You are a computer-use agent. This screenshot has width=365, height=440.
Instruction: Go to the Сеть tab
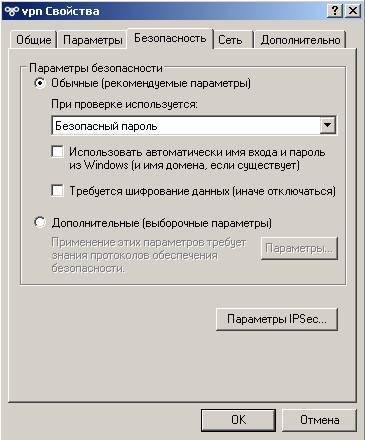230,40
